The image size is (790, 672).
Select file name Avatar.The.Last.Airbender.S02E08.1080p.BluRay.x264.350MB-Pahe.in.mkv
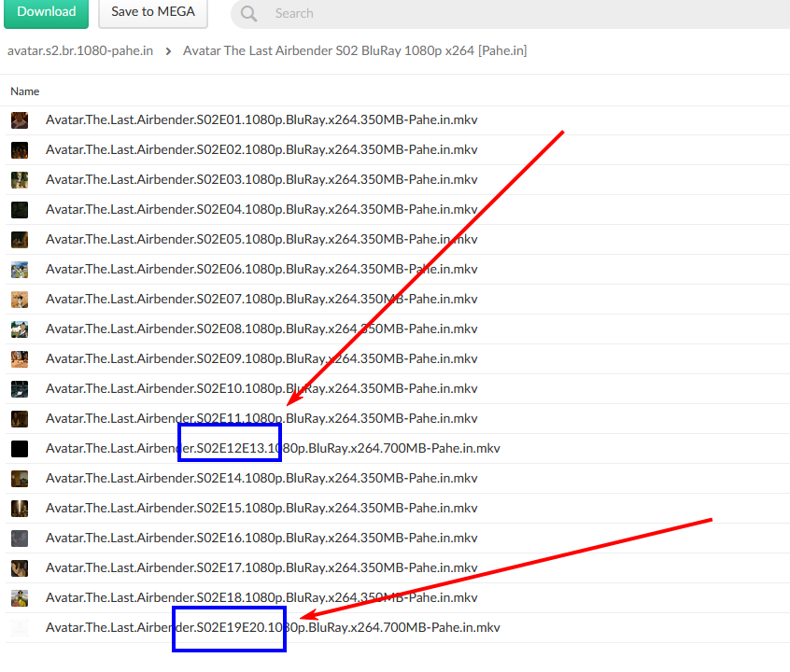261,329
